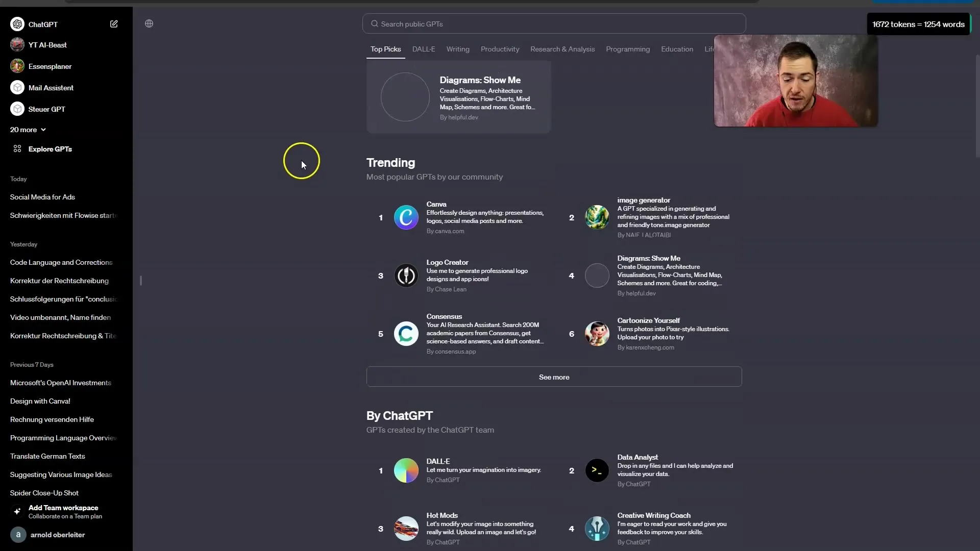
Task: Open Diagrams: Show Me trending icon
Action: 597,275
